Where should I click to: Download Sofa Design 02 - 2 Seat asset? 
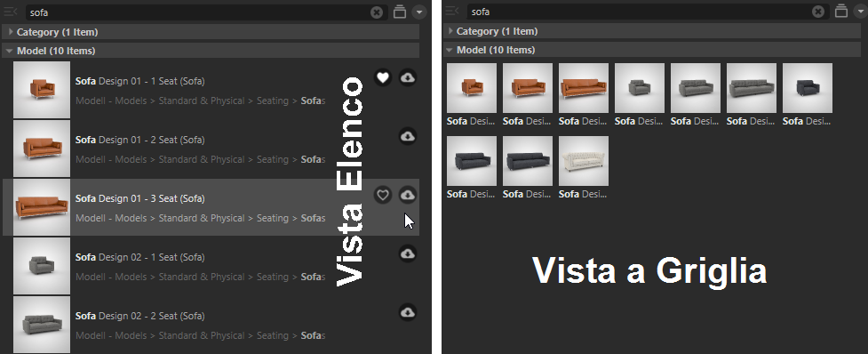pyautogui.click(x=408, y=312)
